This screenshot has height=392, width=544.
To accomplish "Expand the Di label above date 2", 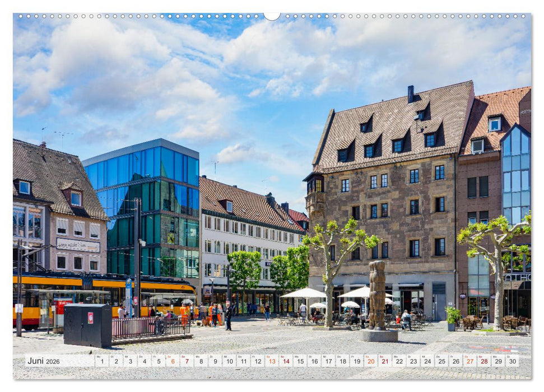I will (x=113, y=357).
